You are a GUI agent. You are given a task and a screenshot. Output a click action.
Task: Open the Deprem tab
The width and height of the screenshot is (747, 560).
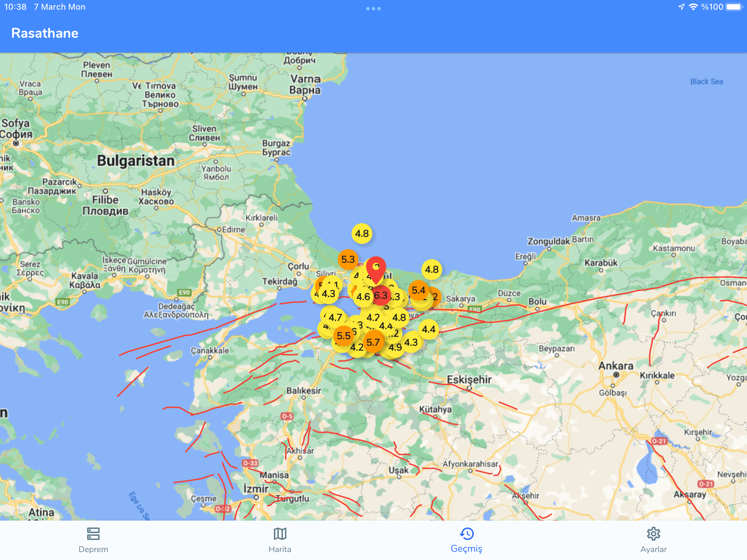[x=93, y=540]
